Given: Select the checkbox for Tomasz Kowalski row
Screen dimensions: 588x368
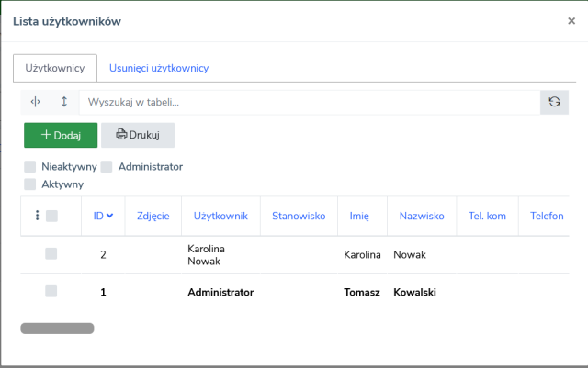Looking at the screenshot, I should tap(51, 291).
